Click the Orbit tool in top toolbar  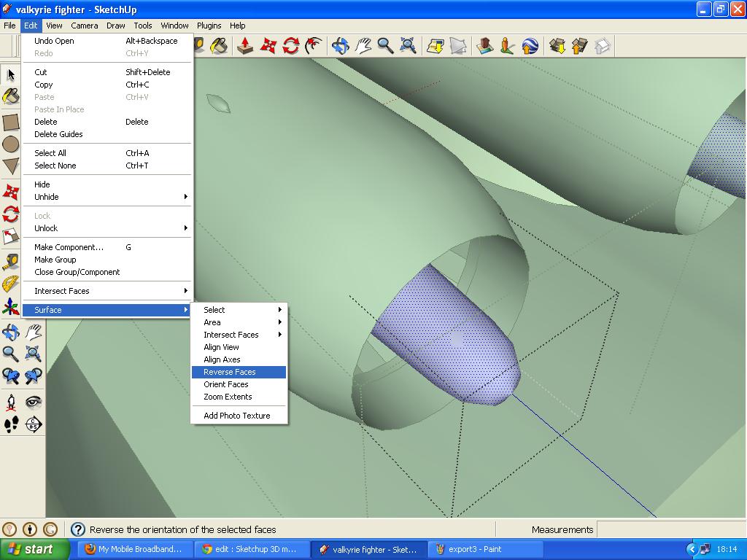(x=340, y=46)
